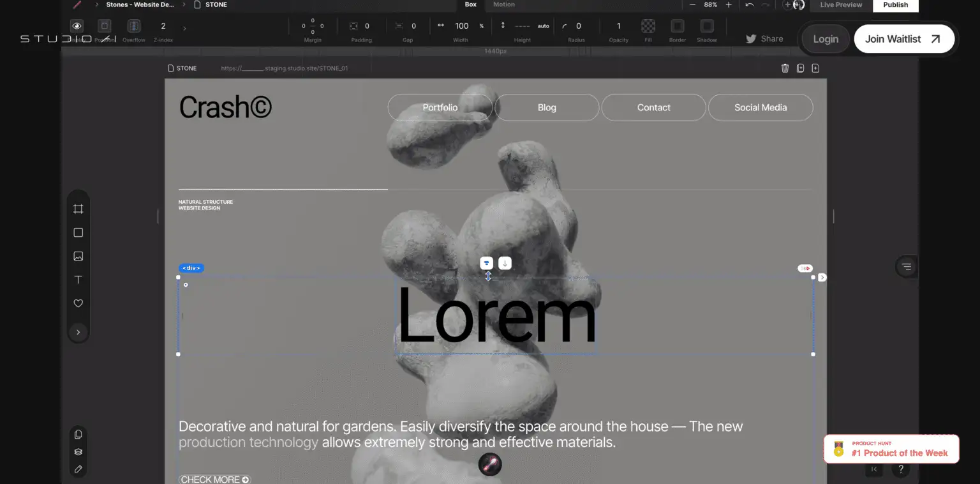Open the STONE breadcrumb in top bar

tap(211, 4)
